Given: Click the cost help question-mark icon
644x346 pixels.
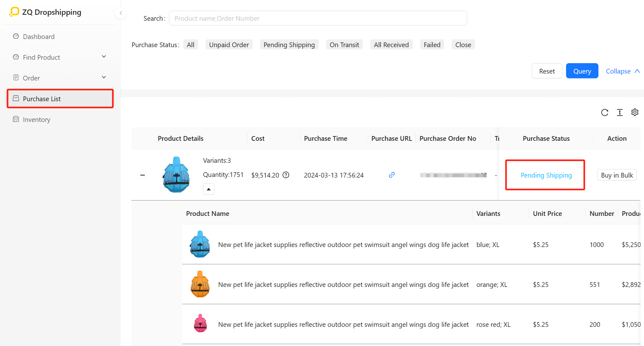Looking at the screenshot, I should (x=286, y=175).
